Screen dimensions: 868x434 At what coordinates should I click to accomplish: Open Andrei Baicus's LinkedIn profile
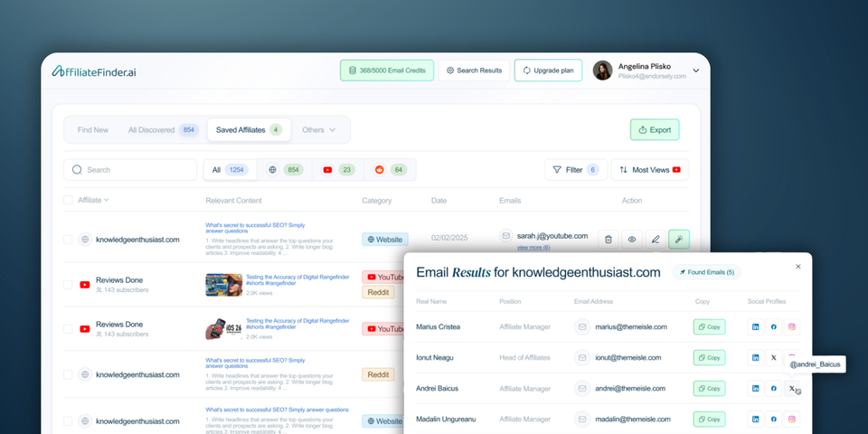click(x=755, y=389)
